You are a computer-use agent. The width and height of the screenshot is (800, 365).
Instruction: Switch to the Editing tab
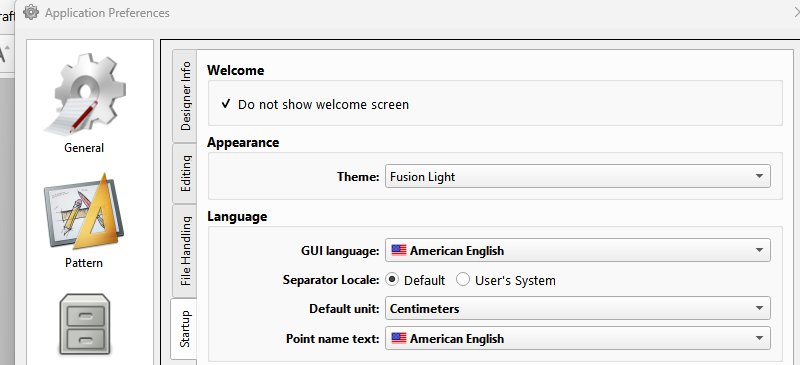pos(185,174)
